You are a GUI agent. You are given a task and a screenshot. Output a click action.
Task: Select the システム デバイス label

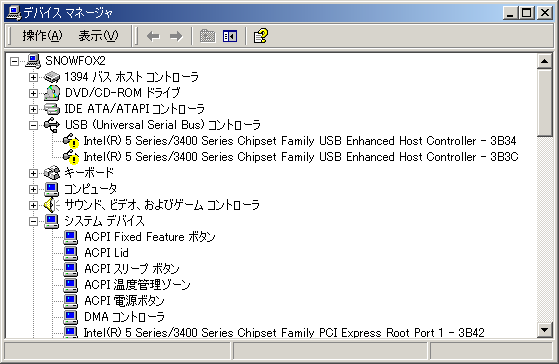pyautogui.click(x=104, y=221)
